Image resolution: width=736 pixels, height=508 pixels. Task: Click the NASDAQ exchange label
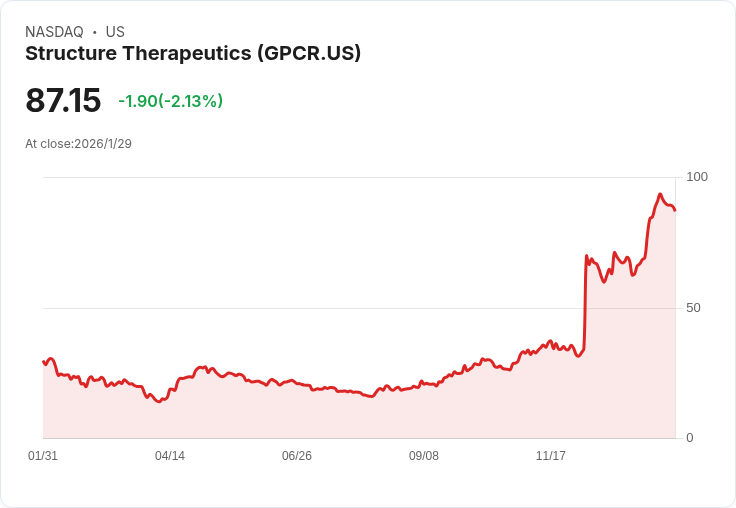(54, 32)
